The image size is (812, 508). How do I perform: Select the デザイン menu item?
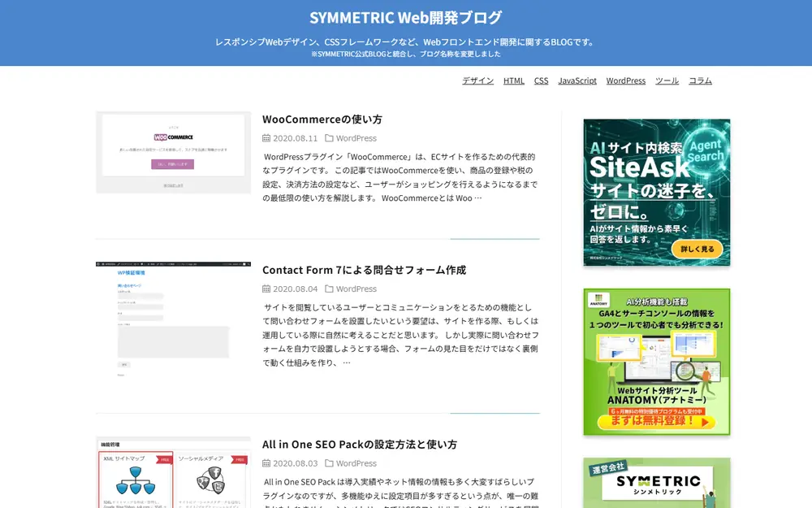tap(477, 80)
